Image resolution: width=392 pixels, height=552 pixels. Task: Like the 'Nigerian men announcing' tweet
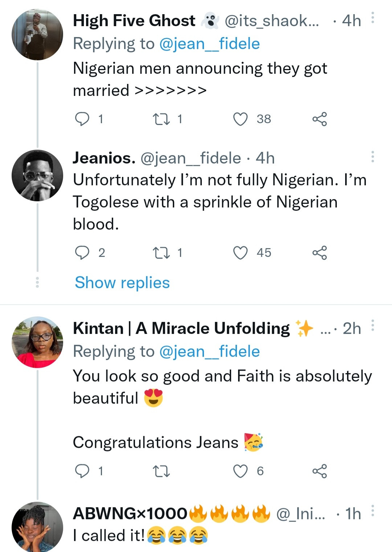point(240,119)
